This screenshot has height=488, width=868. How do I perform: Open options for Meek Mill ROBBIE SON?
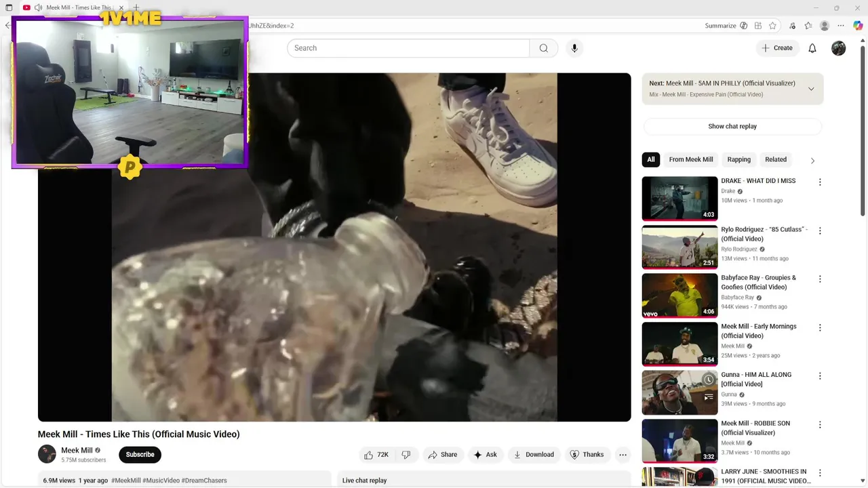point(820,425)
